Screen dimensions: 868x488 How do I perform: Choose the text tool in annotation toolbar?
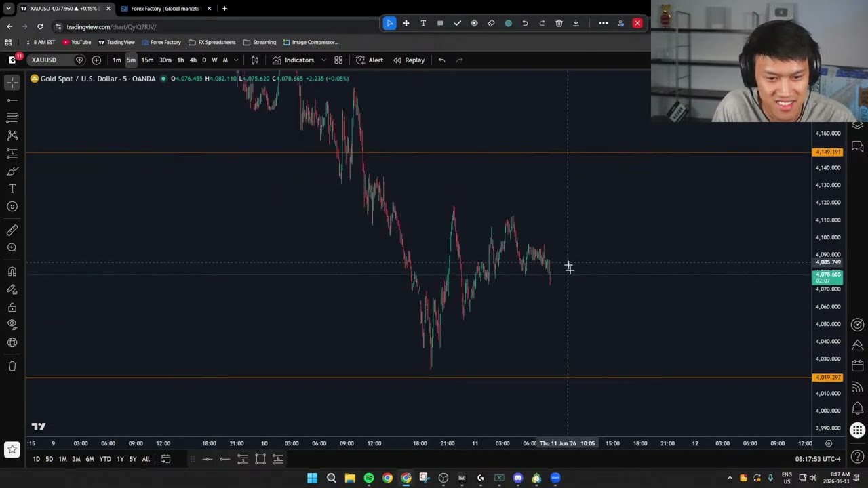coord(423,23)
